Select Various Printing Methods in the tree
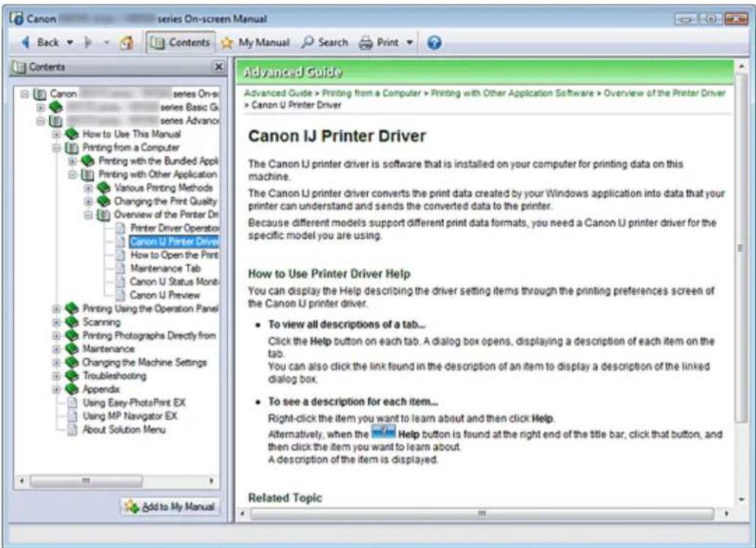 [x=164, y=188]
